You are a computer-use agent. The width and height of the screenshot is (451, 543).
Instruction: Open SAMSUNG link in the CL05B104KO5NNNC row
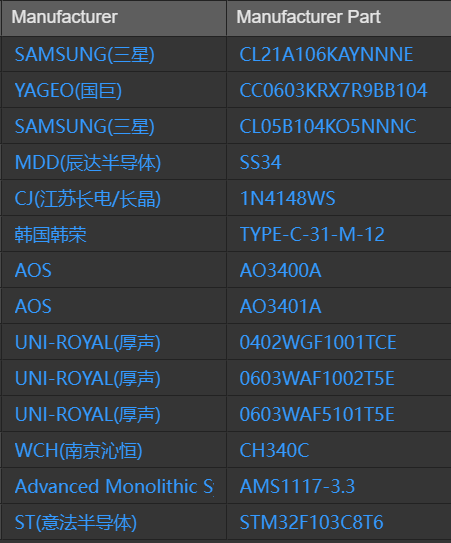coord(85,127)
